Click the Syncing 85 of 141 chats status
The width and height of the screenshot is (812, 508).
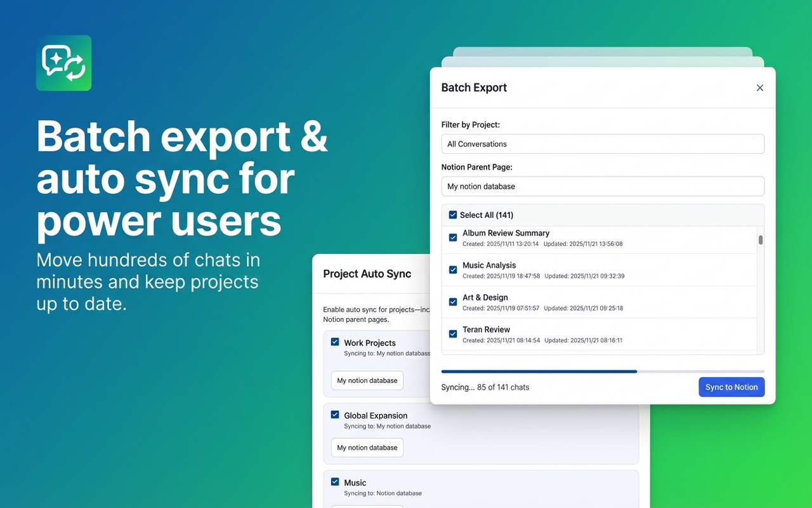(x=485, y=387)
